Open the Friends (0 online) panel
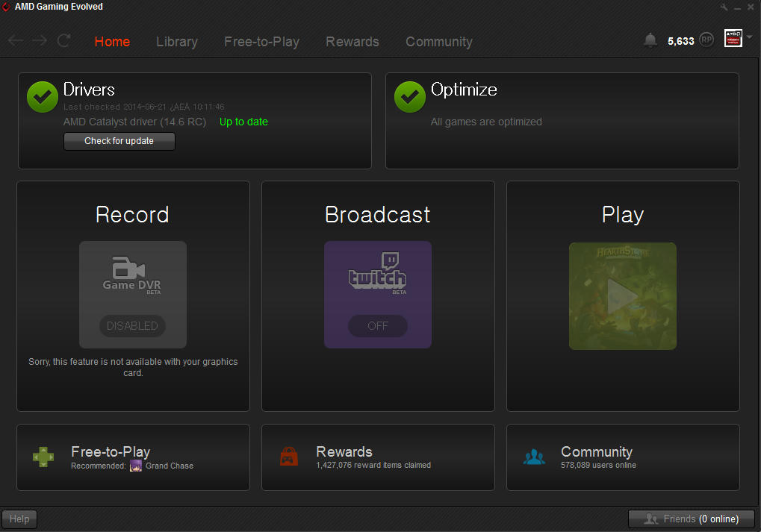This screenshot has height=532, width=761. [692, 519]
